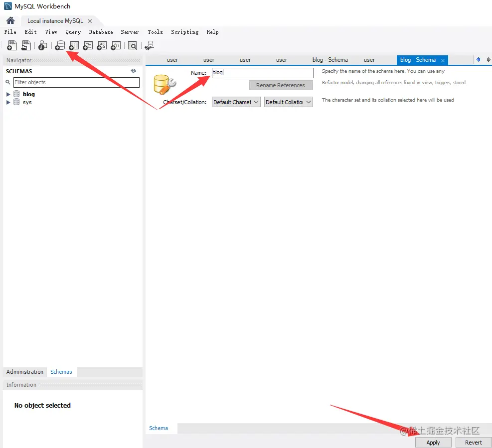This screenshot has height=448, width=492.
Task: Go to the home screen icon
Action: coord(10,21)
